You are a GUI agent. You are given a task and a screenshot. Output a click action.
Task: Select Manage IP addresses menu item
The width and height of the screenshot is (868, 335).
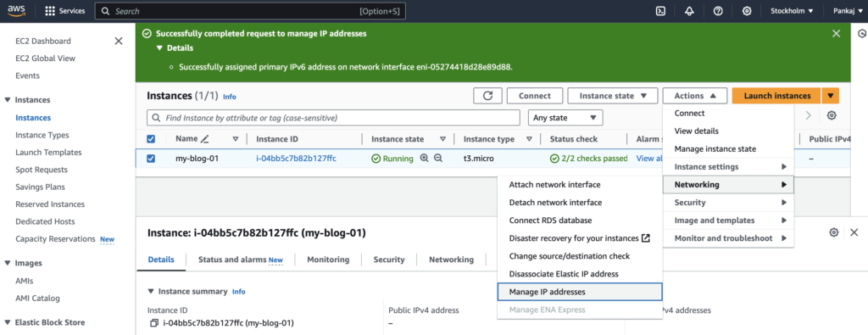tap(580, 292)
